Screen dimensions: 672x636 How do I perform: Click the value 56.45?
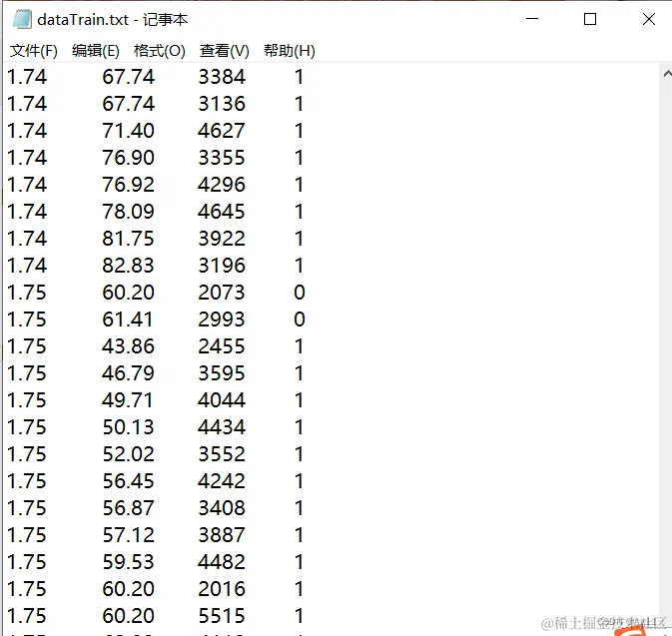pyautogui.click(x=128, y=481)
